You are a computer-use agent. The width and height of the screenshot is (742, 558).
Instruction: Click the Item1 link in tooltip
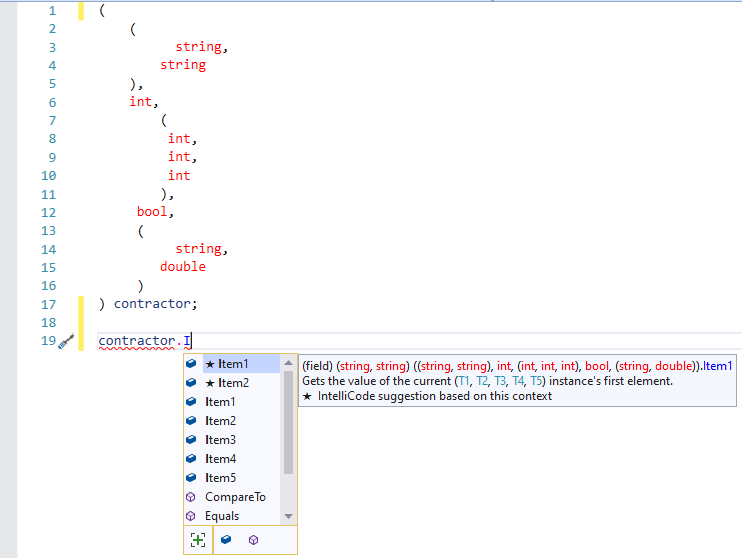click(x=717, y=366)
